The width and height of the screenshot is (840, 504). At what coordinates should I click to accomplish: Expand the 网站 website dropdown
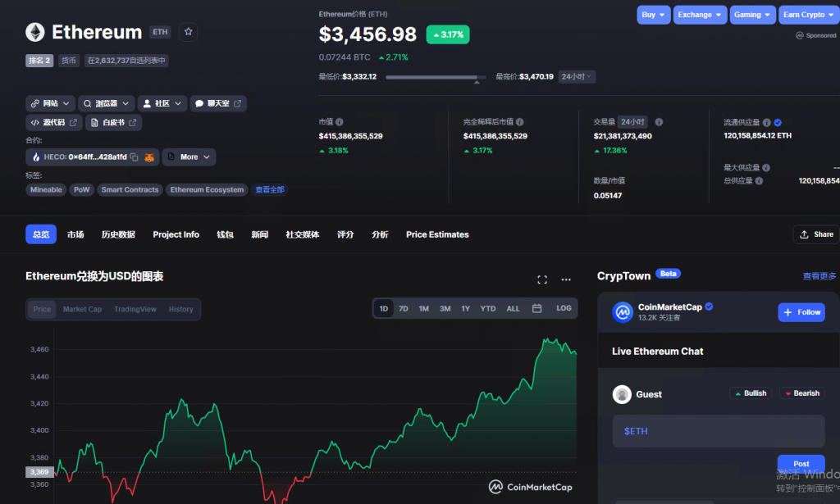click(x=50, y=103)
